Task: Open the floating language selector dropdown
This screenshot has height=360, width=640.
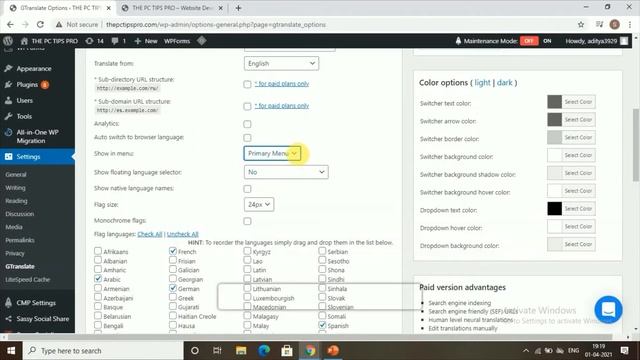Action: pyautogui.click(x=286, y=172)
